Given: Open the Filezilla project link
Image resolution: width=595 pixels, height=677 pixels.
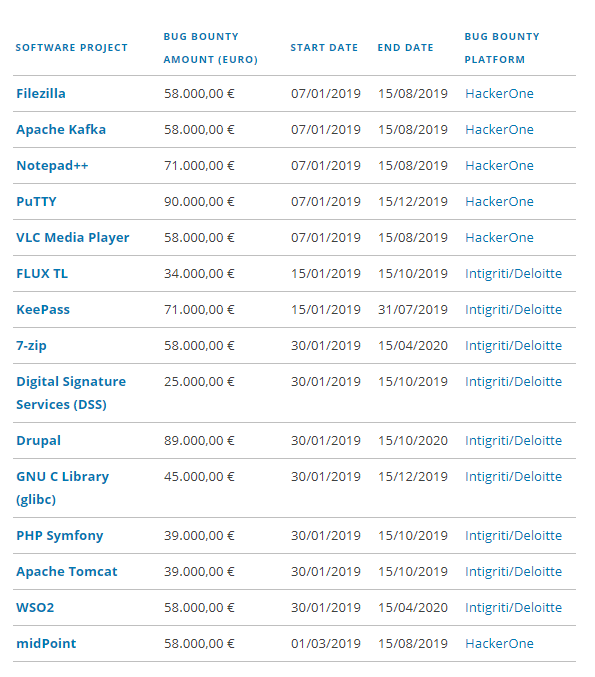Looking at the screenshot, I should click(41, 94).
